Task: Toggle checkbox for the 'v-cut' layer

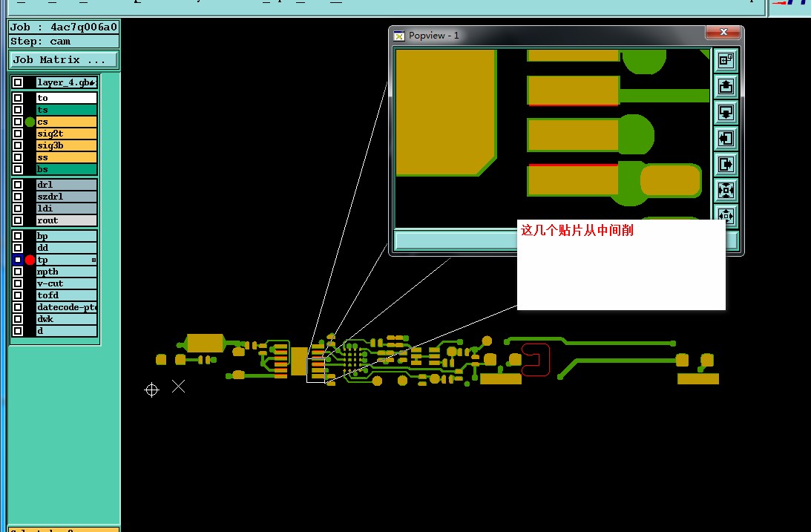Action: click(18, 283)
